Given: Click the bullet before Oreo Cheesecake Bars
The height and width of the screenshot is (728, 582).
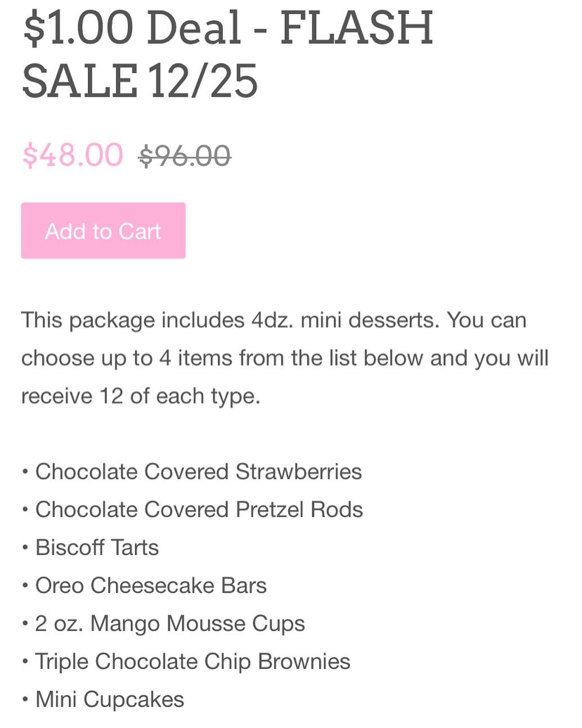Looking at the screenshot, I should 25,586.
